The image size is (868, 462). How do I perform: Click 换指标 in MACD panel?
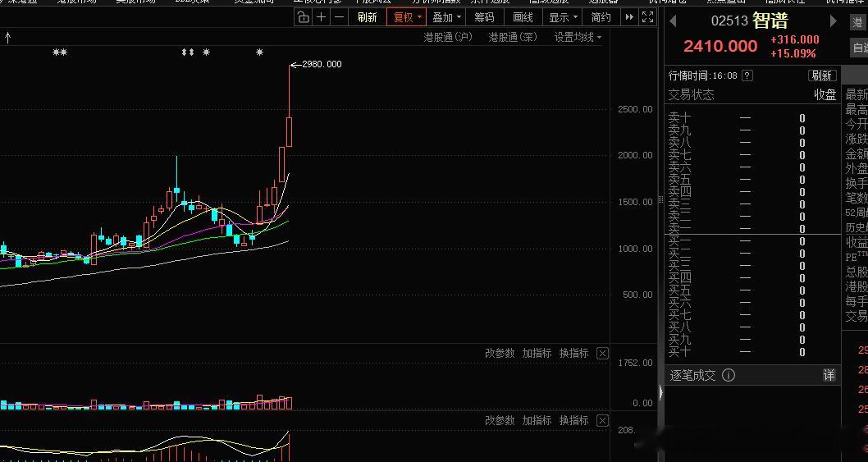pos(574,420)
